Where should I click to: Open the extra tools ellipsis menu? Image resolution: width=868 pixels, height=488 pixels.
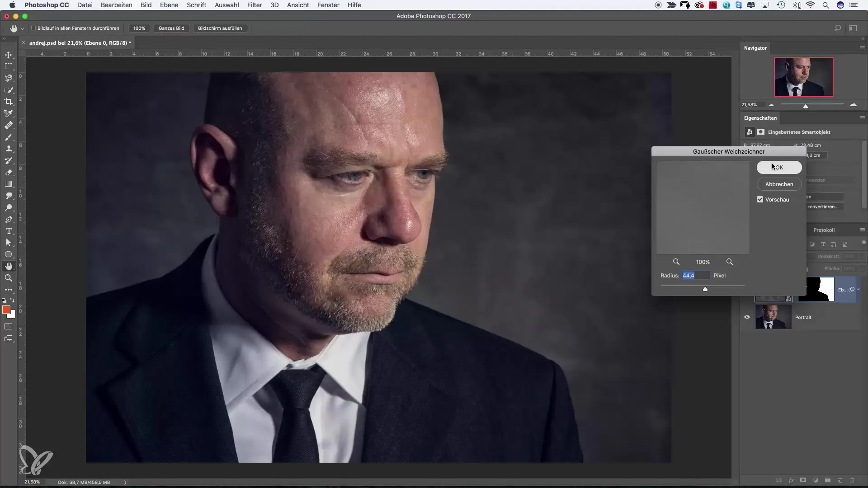9,290
